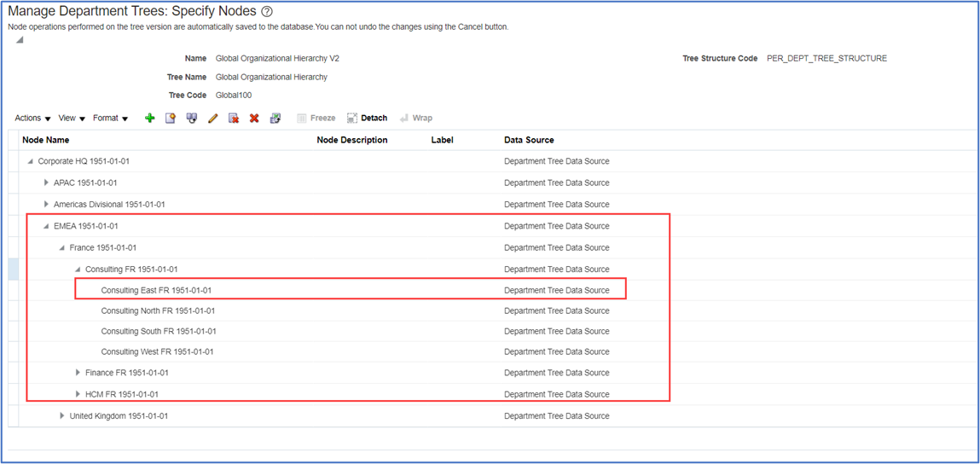This screenshot has width=980, height=464.
Task: Click the Data Source column header
Action: point(529,140)
